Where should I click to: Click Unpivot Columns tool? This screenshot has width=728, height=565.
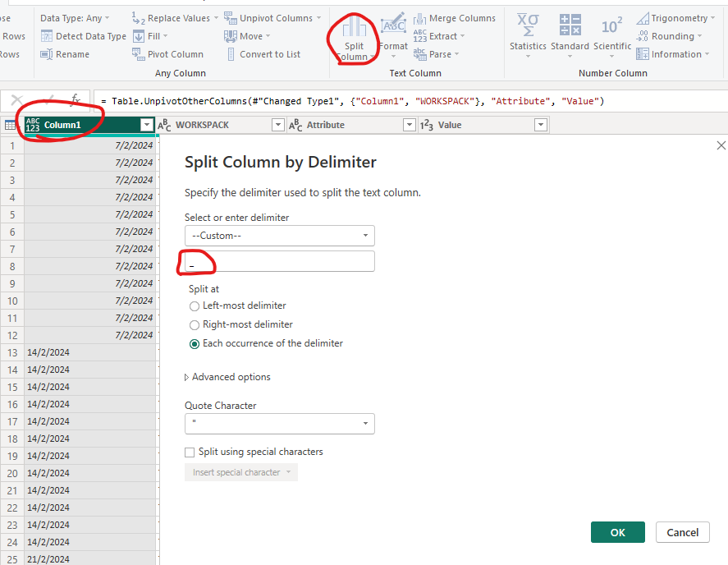(x=272, y=18)
